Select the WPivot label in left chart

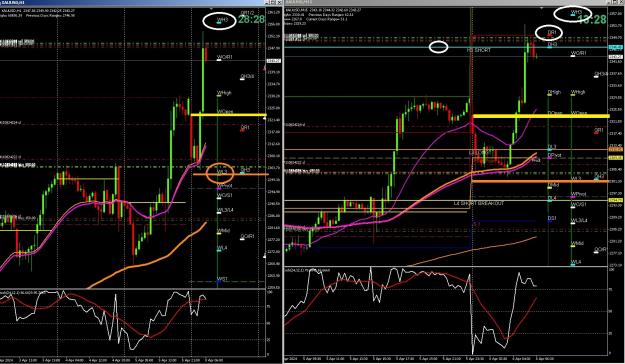click(224, 186)
